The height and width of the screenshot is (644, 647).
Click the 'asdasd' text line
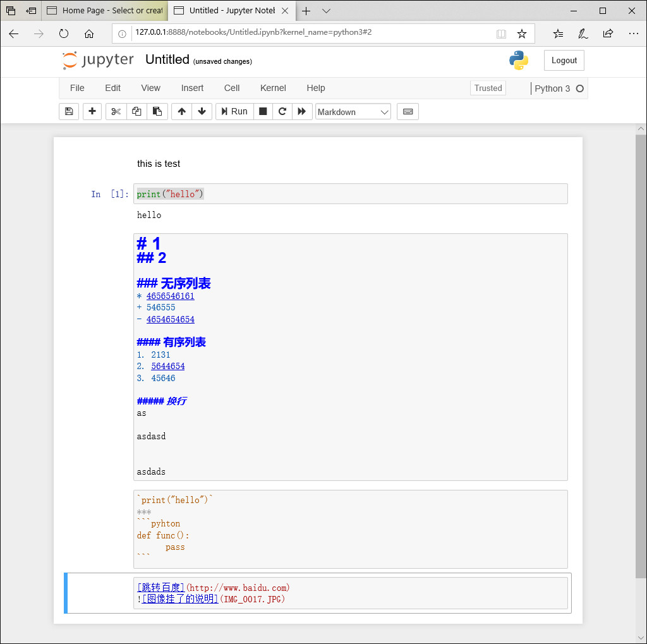(x=151, y=436)
